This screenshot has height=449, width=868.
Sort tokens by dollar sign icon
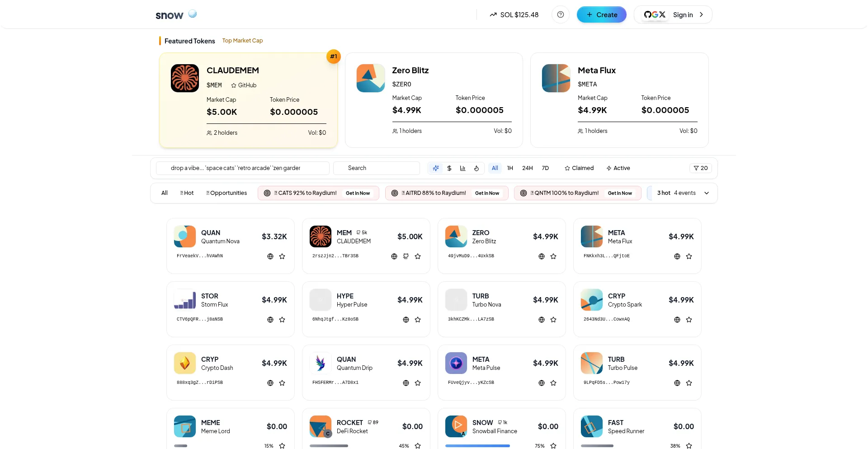[449, 168]
